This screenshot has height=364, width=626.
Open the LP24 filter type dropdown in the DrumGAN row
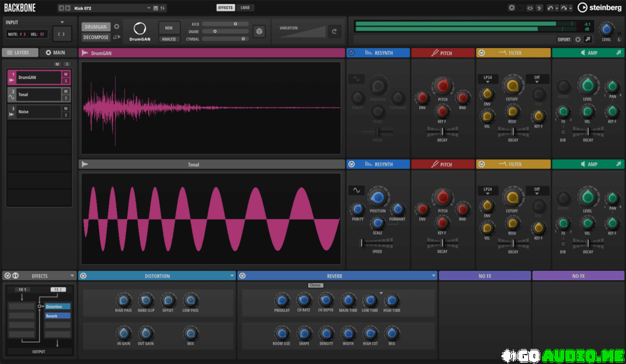tap(487, 79)
